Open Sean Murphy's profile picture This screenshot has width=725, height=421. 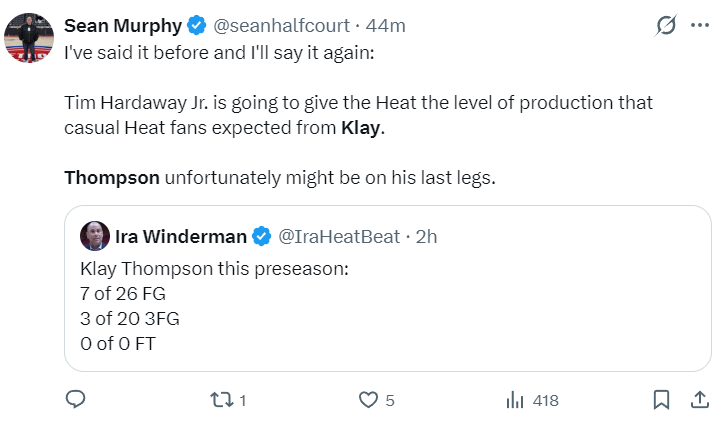pos(29,38)
